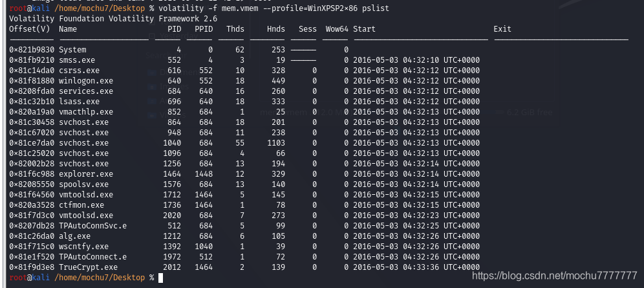Select vmtoolsd.exe in the PID 1712 row
The height and width of the screenshot is (288, 644).
86,194
